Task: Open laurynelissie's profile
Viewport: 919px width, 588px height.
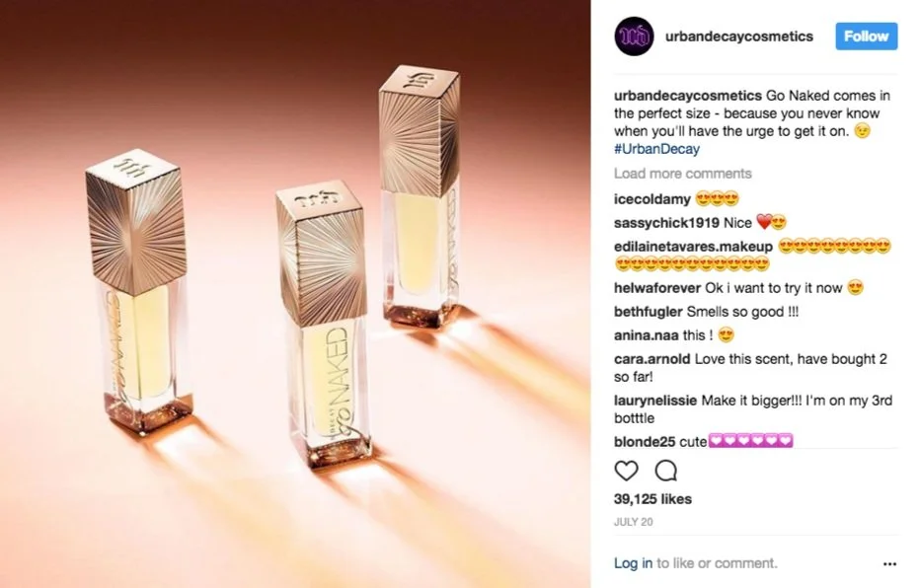Action: [x=654, y=401]
